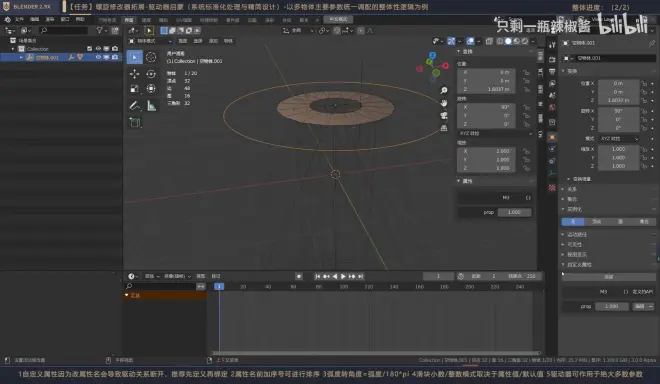
Task: Click the prop value slider in sidebar
Action: tap(514, 212)
